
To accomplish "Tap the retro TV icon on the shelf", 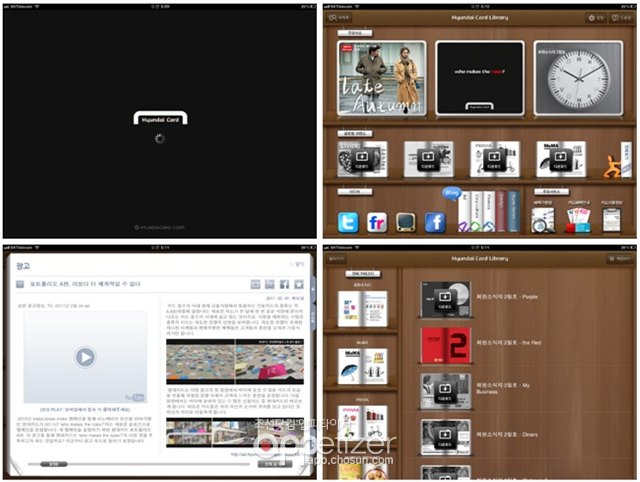I will click(406, 222).
